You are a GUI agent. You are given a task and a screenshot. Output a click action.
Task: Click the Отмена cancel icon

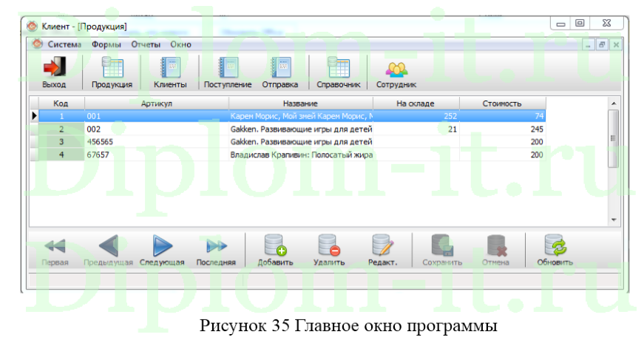(x=496, y=245)
